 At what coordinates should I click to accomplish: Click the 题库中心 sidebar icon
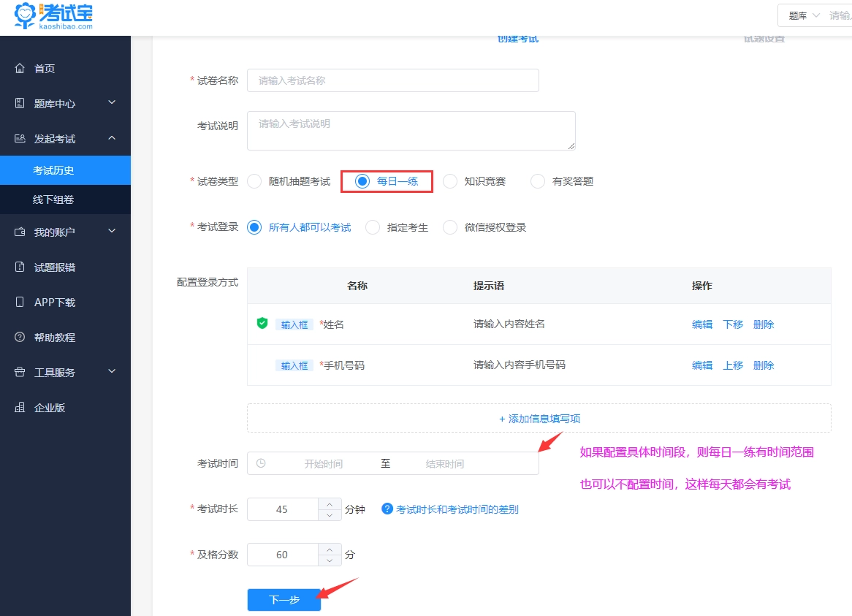(20, 103)
